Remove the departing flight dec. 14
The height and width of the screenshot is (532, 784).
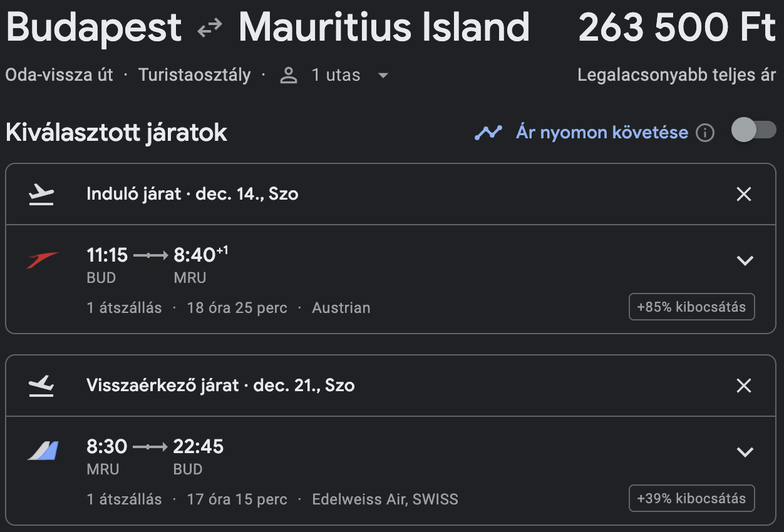pos(744,195)
